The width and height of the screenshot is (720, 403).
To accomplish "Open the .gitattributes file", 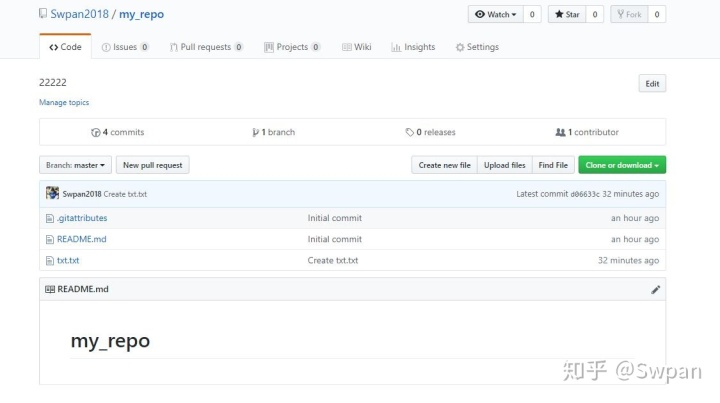I will (82, 218).
